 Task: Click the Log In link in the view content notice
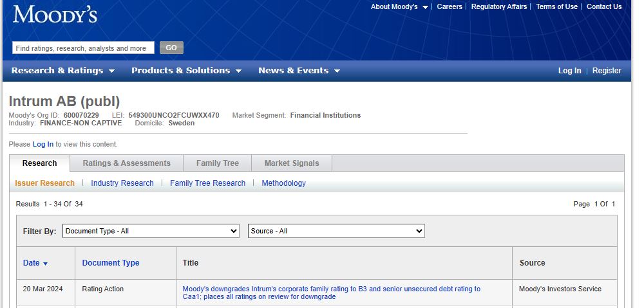point(43,144)
